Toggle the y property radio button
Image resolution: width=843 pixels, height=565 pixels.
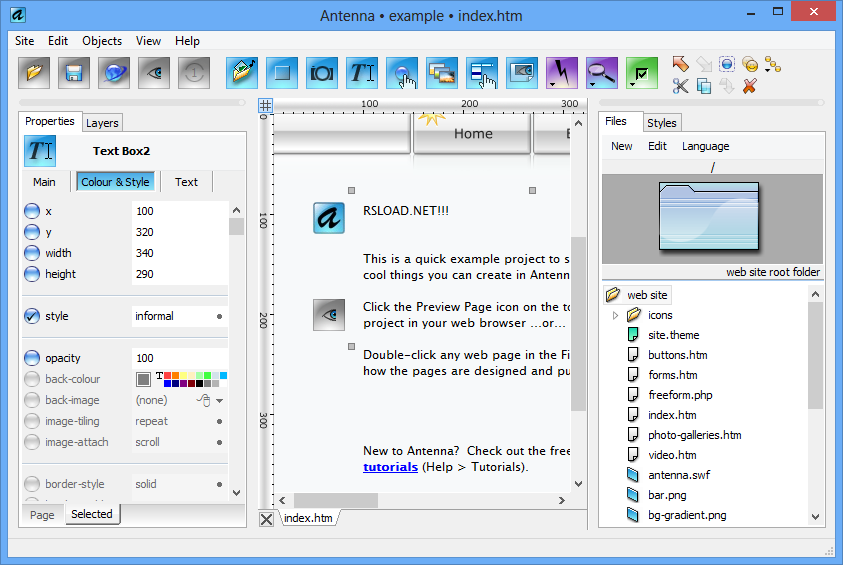click(x=32, y=232)
